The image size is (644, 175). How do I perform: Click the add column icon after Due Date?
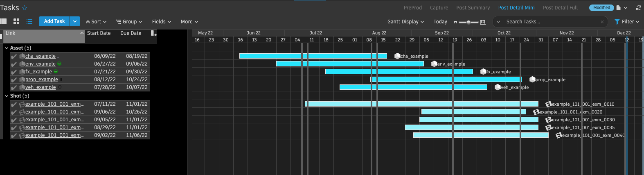153,33
